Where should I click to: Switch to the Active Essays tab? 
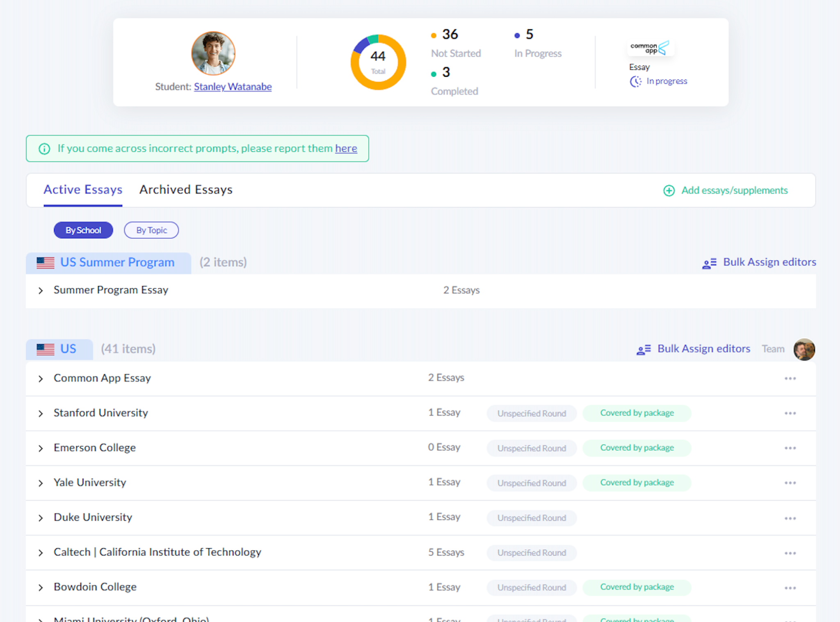(x=83, y=190)
